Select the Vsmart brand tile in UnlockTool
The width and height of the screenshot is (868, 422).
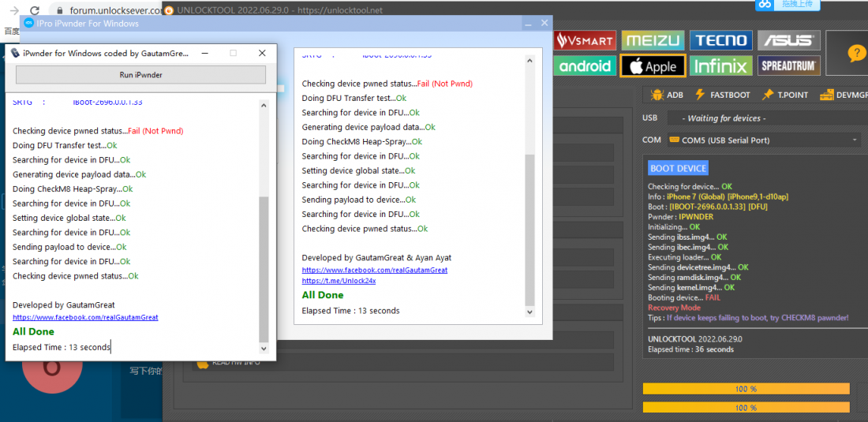coord(586,40)
